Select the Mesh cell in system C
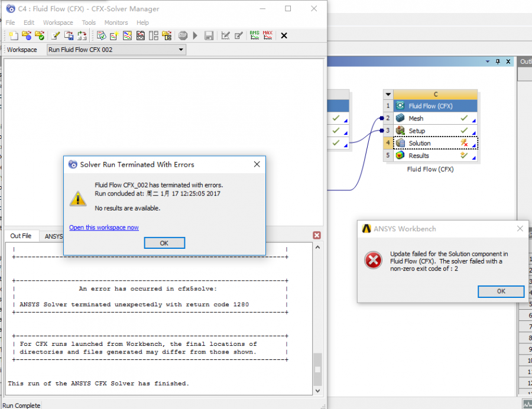This screenshot has width=532, height=409. 435,118
